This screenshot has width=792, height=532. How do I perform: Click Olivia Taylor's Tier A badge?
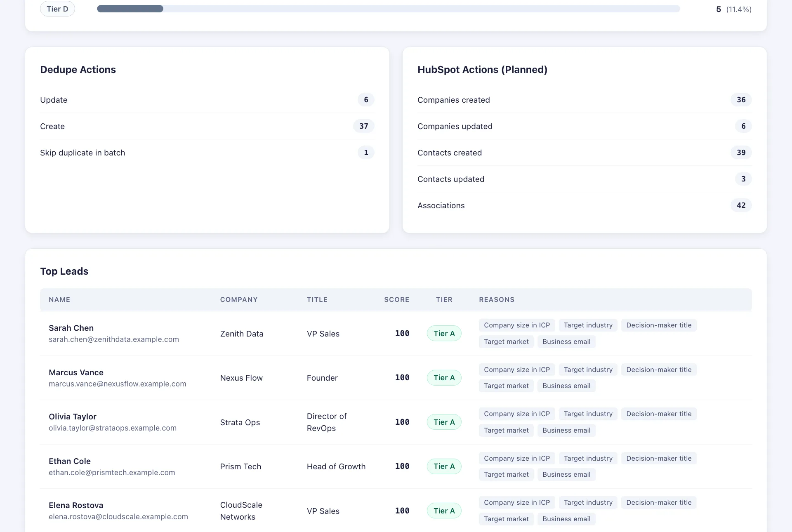pyautogui.click(x=444, y=422)
